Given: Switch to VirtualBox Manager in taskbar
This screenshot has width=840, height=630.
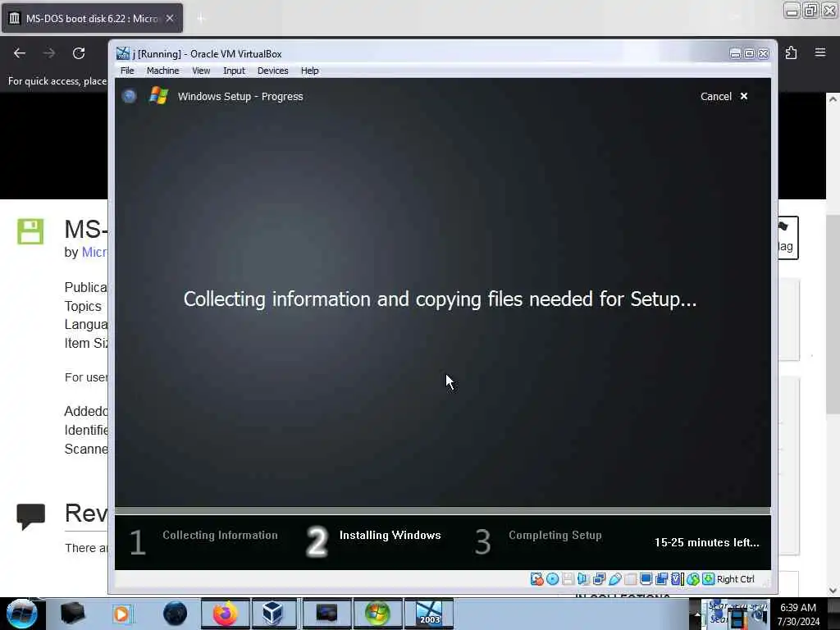Looking at the screenshot, I should (x=273, y=614).
